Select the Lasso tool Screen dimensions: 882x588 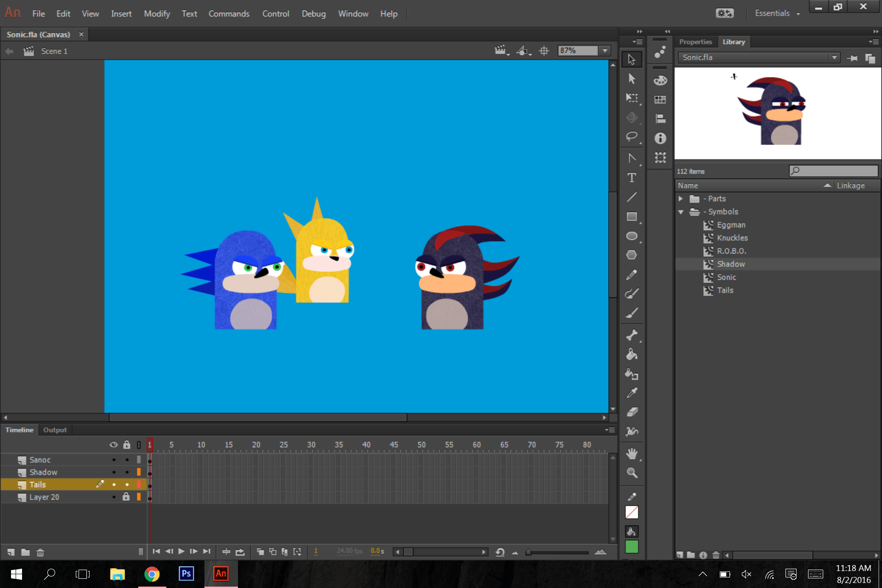point(632,136)
